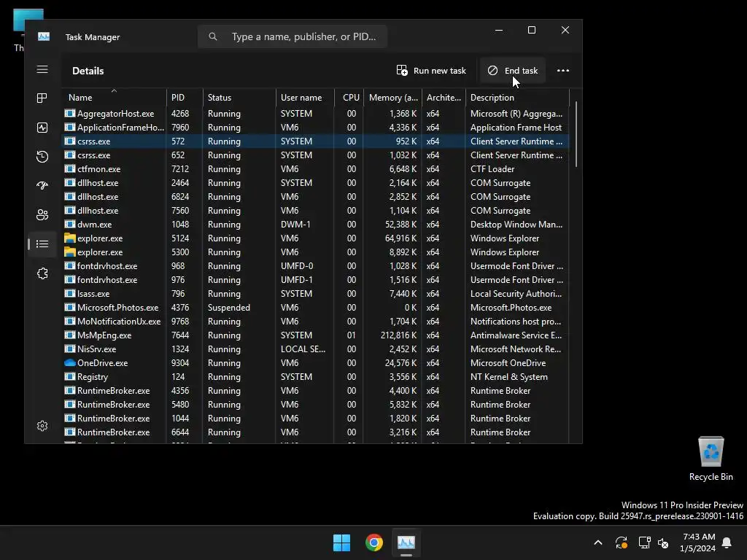Select csrss.exe with PID 652
This screenshot has height=560, width=747.
[316, 155]
